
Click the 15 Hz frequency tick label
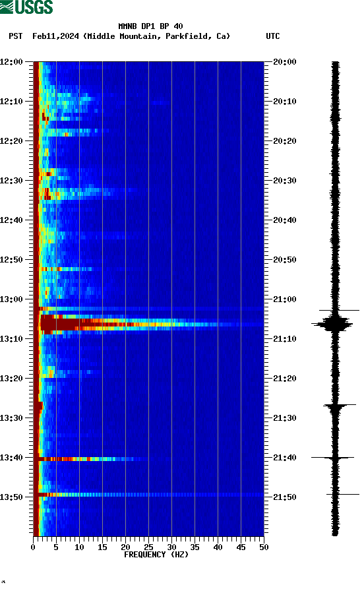click(102, 547)
